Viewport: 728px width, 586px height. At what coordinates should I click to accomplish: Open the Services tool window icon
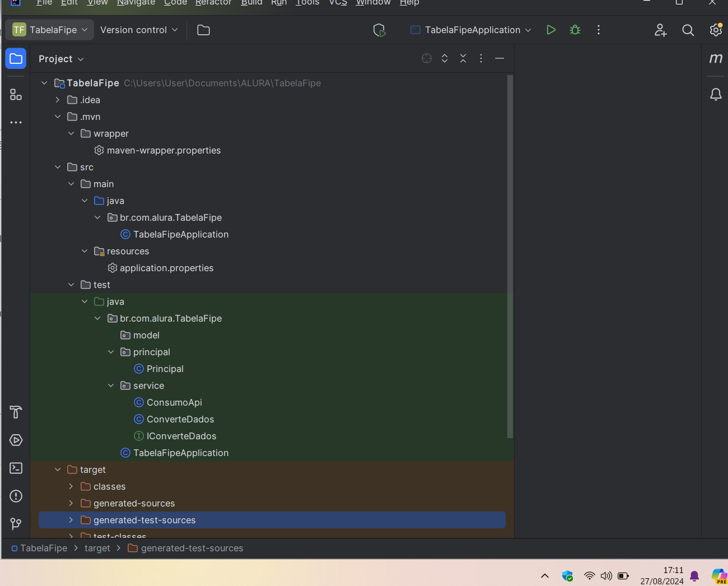tap(16, 440)
